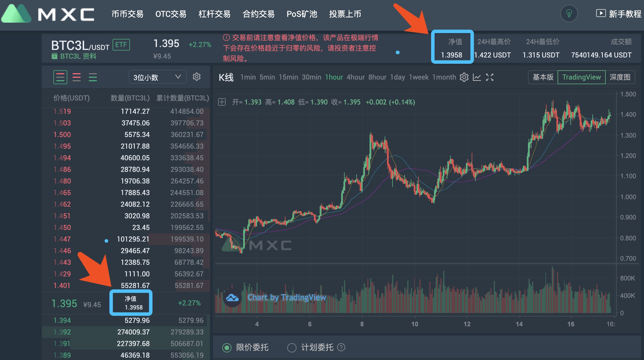Set chart interval to 15min
The image size is (644, 360).
[x=288, y=77]
